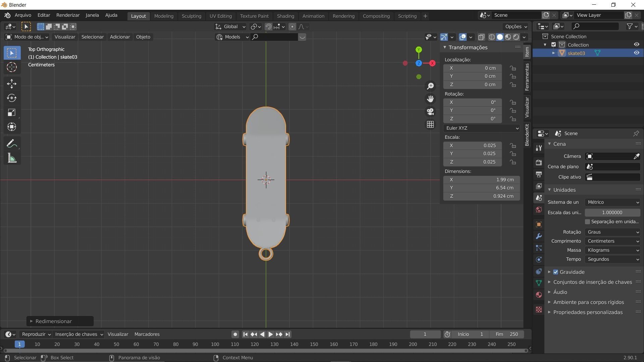This screenshot has height=362, width=644.
Task: Open the Renderizar menu
Action: [68, 15]
